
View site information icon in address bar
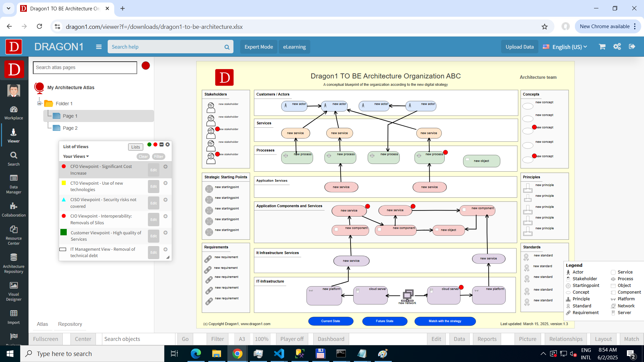tap(57, 26)
